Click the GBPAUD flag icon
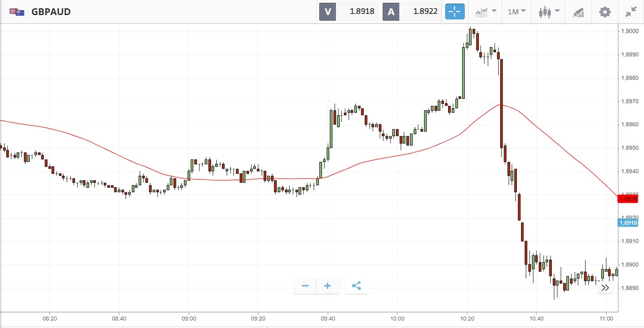This screenshot has height=328, width=644. [17, 12]
